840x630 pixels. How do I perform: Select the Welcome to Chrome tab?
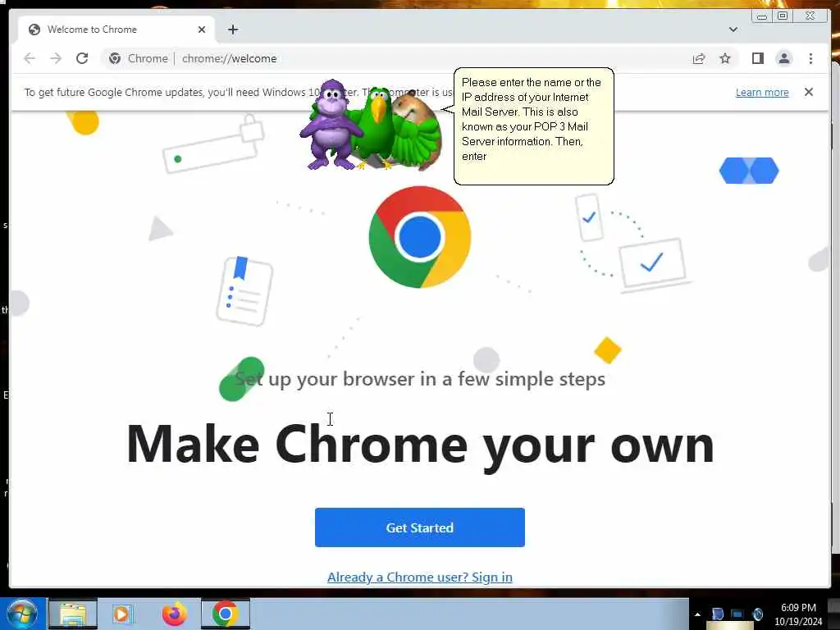tap(116, 30)
